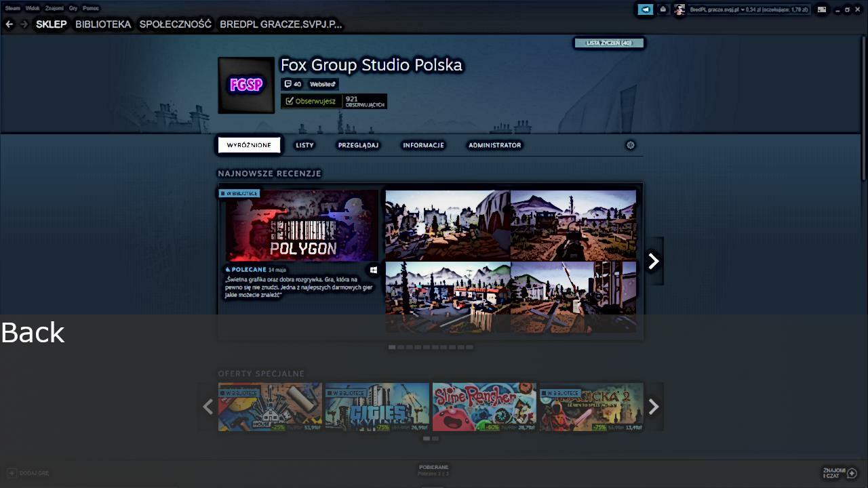Screen dimensions: 868x488
Task: Open the Steam menu
Action: (12, 8)
